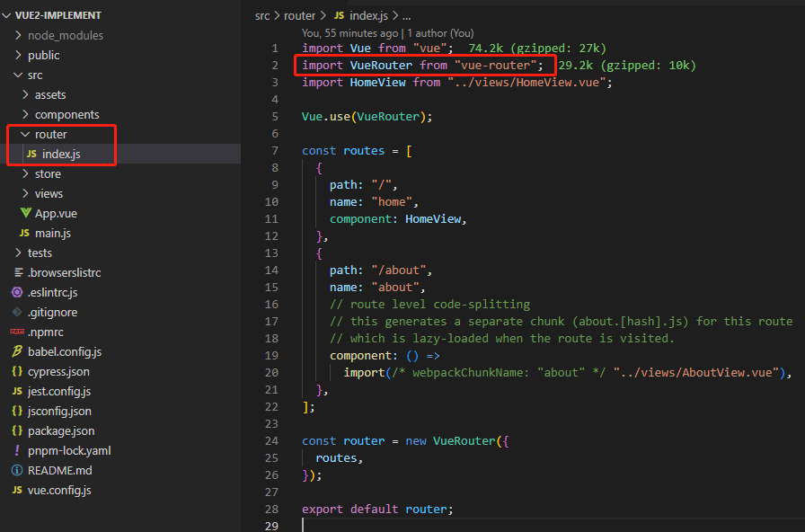This screenshot has height=532, width=805.
Task: Click the JS icon beside vue.config.js
Action: tap(17, 490)
